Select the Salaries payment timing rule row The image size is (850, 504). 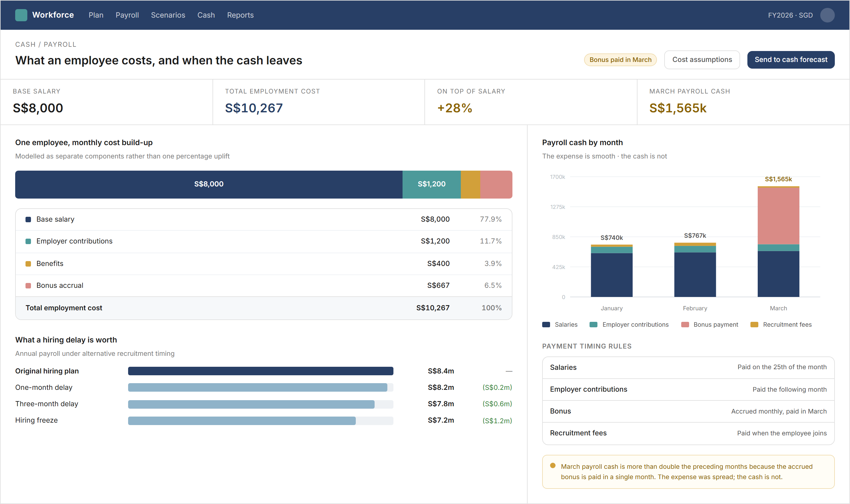coord(688,367)
